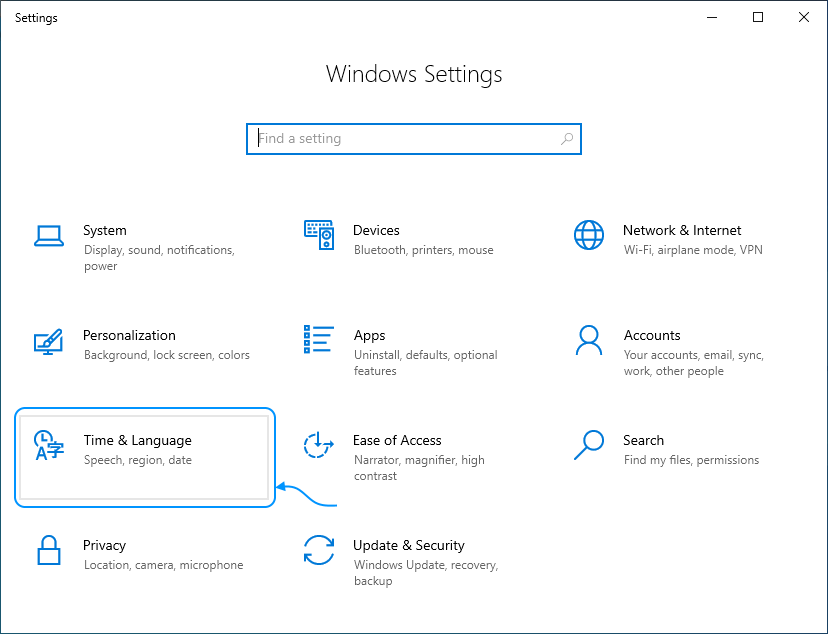The height and width of the screenshot is (634, 828).
Task: Open the Search category title
Action: point(643,440)
